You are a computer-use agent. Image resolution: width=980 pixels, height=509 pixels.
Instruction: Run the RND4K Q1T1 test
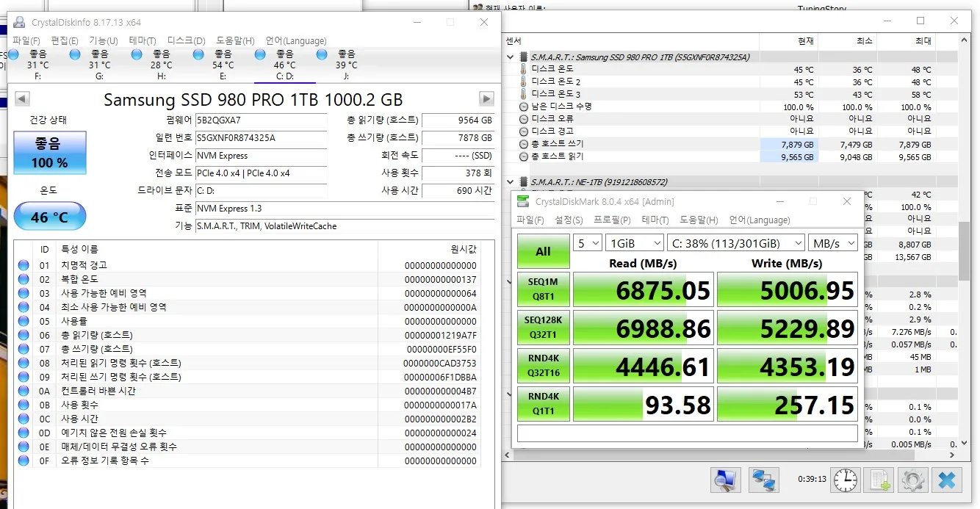(x=543, y=404)
